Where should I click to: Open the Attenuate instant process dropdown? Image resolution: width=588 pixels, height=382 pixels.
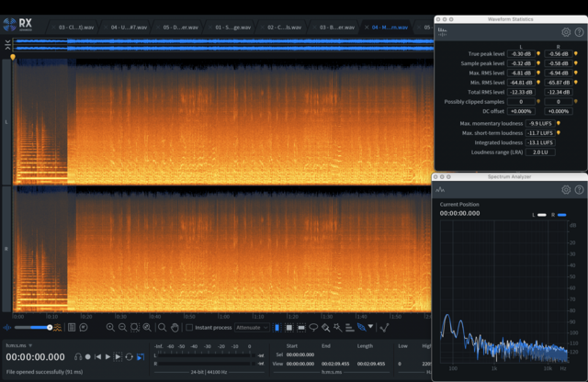pyautogui.click(x=252, y=328)
